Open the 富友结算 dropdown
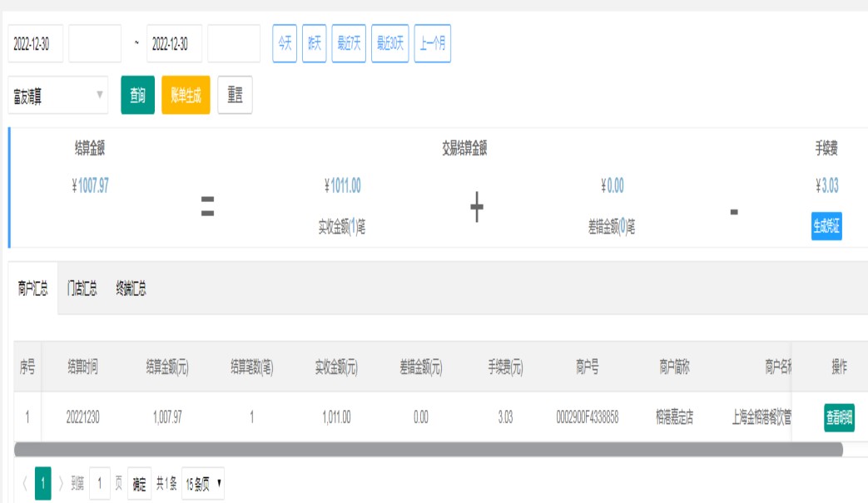This screenshot has height=503, width=868. click(58, 96)
